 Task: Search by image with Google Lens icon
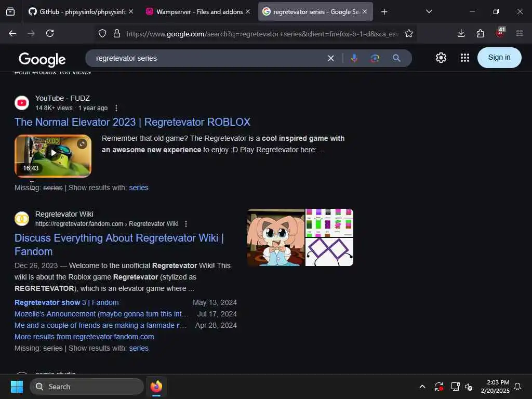point(375,58)
